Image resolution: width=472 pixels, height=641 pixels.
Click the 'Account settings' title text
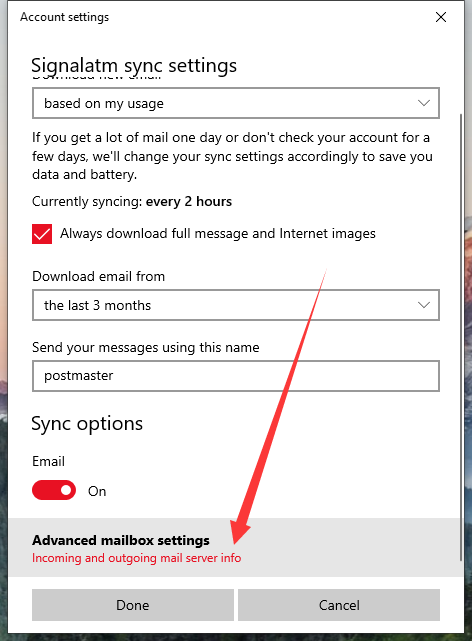(x=65, y=17)
